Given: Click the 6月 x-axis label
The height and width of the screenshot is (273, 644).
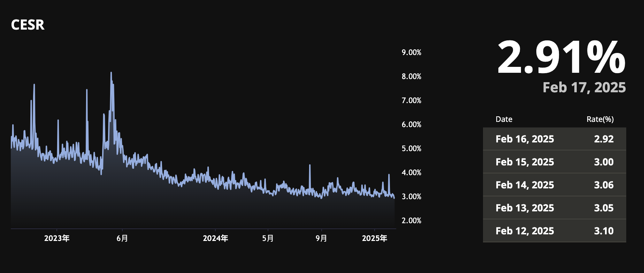Looking at the screenshot, I should pos(122,239).
